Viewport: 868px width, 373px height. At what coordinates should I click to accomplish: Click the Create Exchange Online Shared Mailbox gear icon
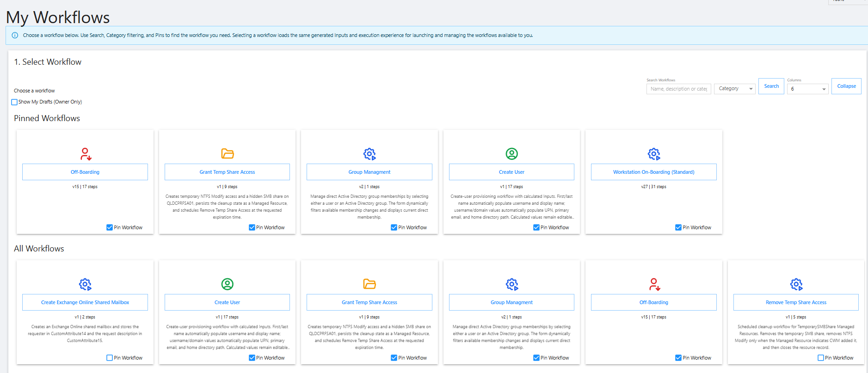click(x=85, y=284)
